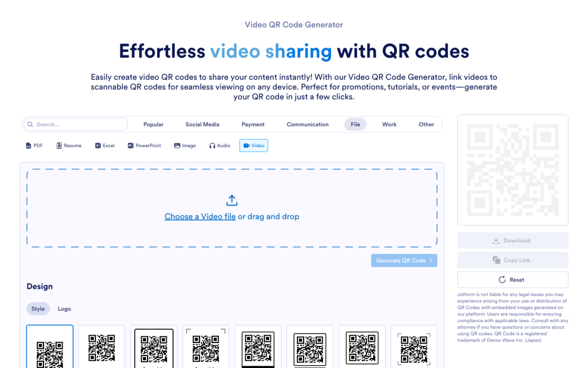Switch to the Logo design tab
588x368 pixels.
pos(64,309)
